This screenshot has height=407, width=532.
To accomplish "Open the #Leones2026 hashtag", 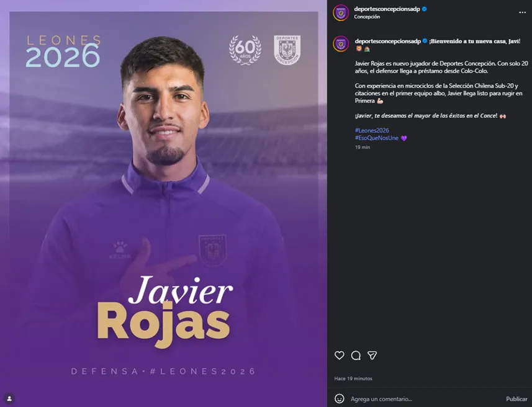I will point(372,130).
